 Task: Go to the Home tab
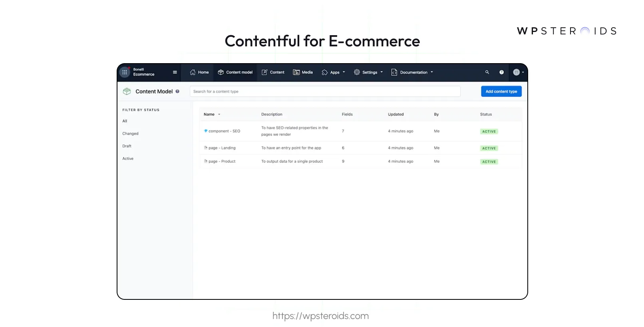tap(199, 72)
